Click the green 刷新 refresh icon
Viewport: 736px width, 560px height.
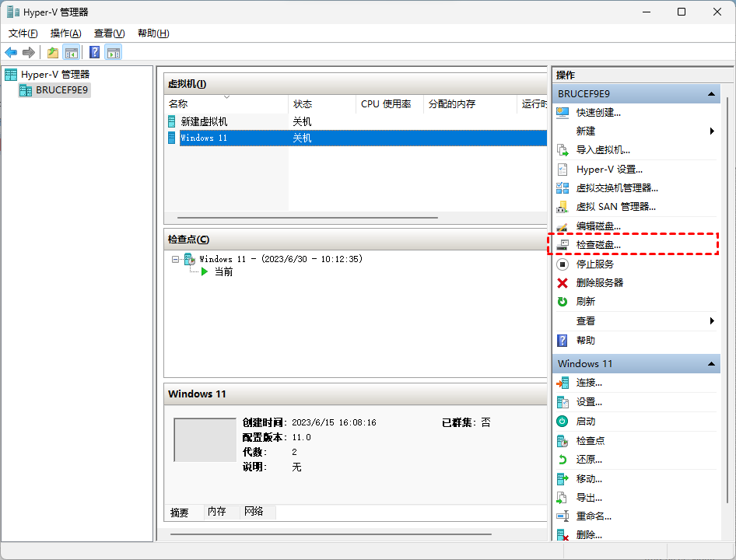563,302
